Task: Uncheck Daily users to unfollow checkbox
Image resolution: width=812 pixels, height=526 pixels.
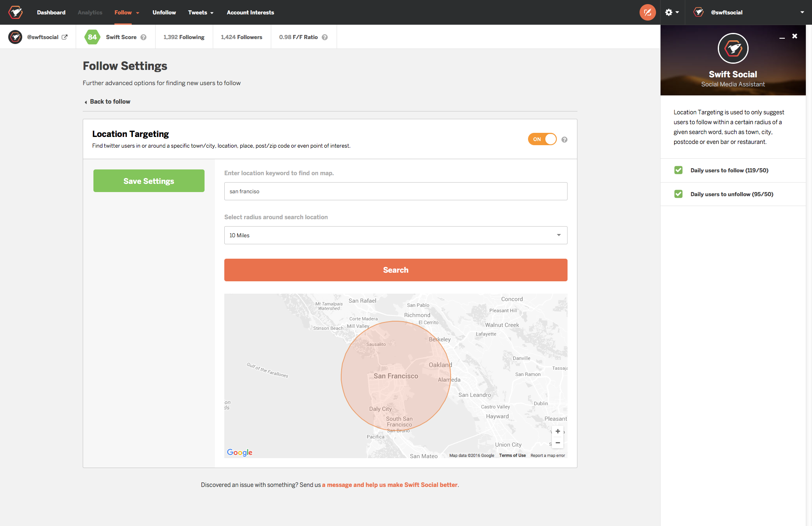Action: tap(678, 194)
